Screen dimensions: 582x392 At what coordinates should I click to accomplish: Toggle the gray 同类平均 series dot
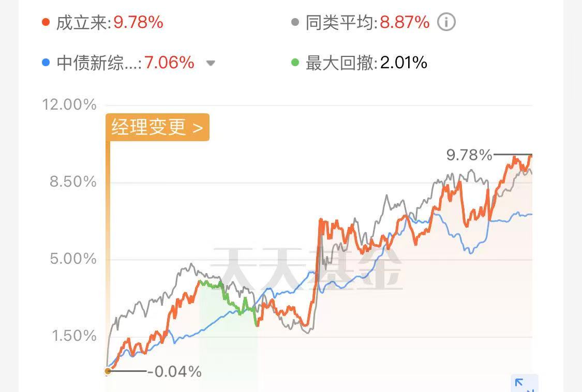[295, 22]
